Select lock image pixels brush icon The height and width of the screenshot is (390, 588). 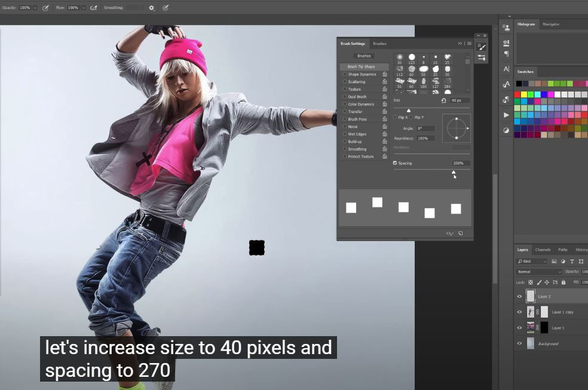pyautogui.click(x=538, y=282)
